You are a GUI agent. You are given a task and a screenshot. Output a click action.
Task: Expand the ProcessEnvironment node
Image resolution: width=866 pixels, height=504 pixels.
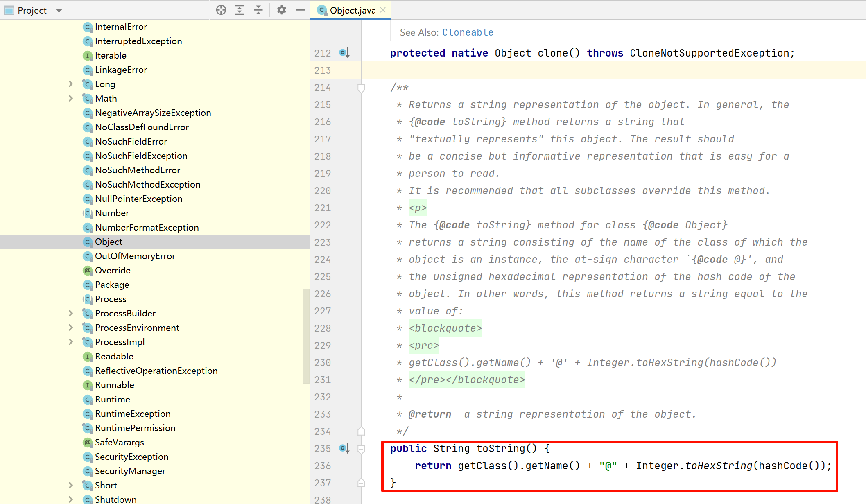(x=70, y=328)
